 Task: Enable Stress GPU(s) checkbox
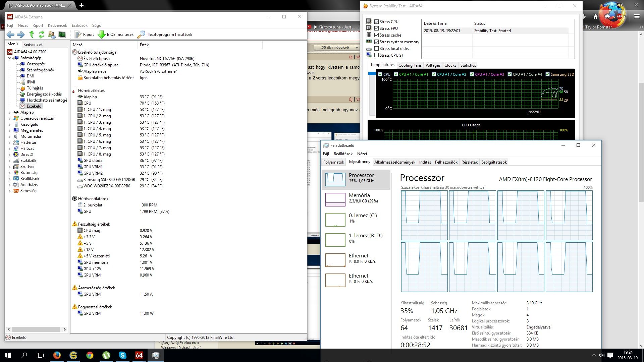pos(376,55)
